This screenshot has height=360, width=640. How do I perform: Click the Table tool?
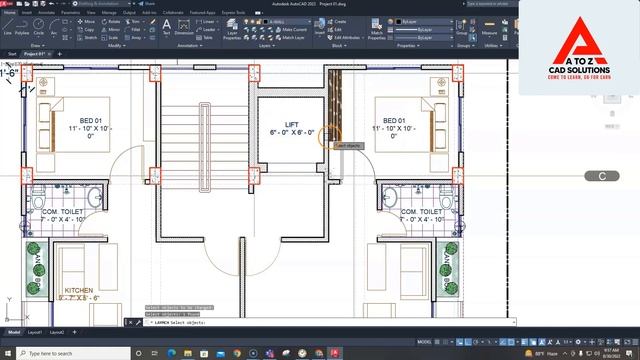click(204, 38)
